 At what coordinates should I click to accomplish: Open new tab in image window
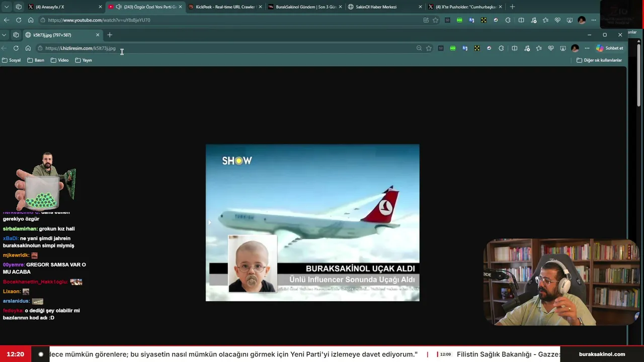pos(110,35)
